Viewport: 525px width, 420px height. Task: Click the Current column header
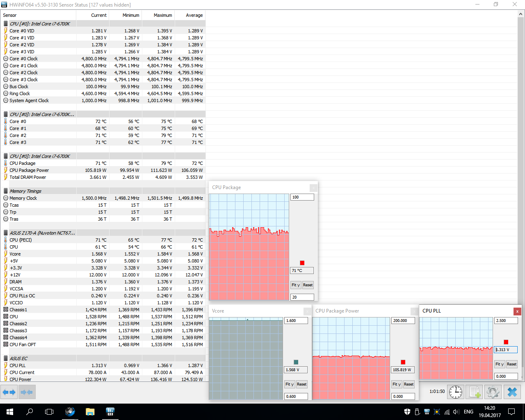[93, 15]
